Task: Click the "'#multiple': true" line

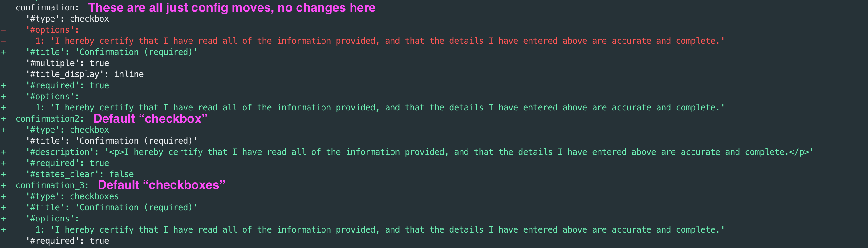Action: pos(67,63)
